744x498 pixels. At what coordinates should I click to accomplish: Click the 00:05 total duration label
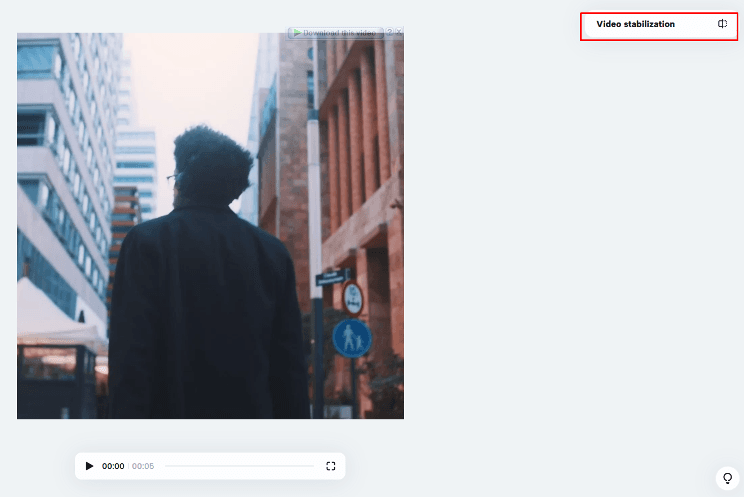(143, 466)
